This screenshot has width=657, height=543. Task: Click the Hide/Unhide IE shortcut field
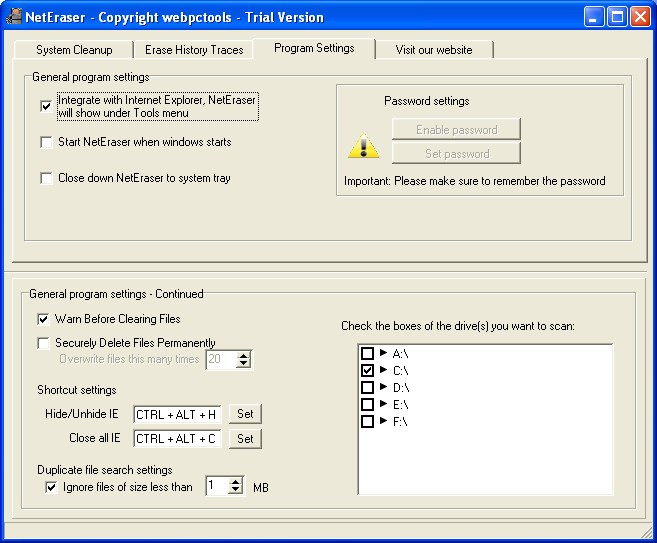(x=177, y=415)
